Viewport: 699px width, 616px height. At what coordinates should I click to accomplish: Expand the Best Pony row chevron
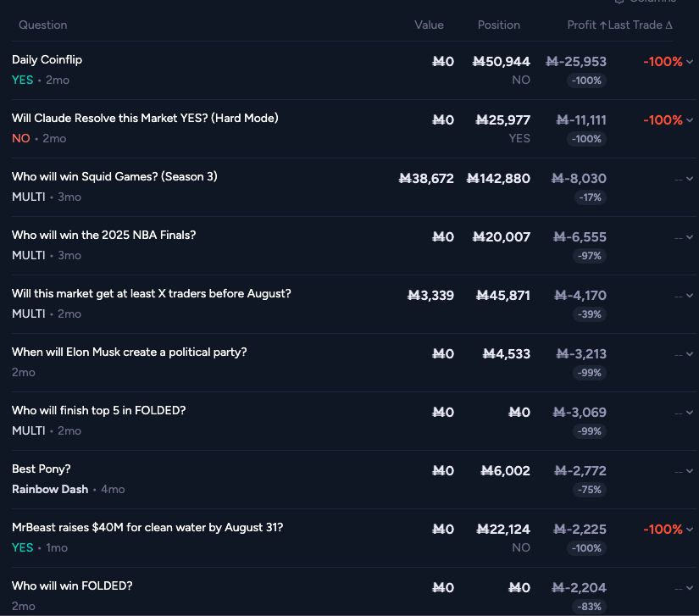(x=690, y=471)
